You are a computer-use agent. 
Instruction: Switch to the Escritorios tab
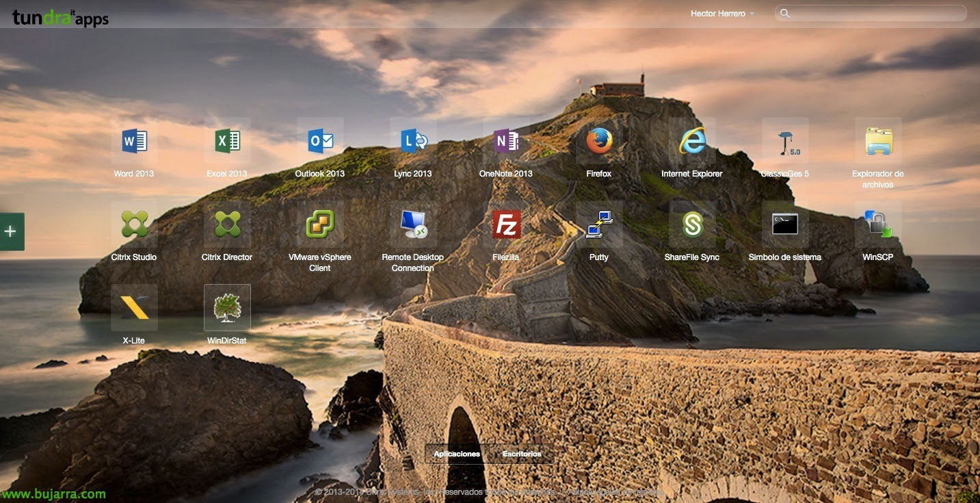(521, 454)
